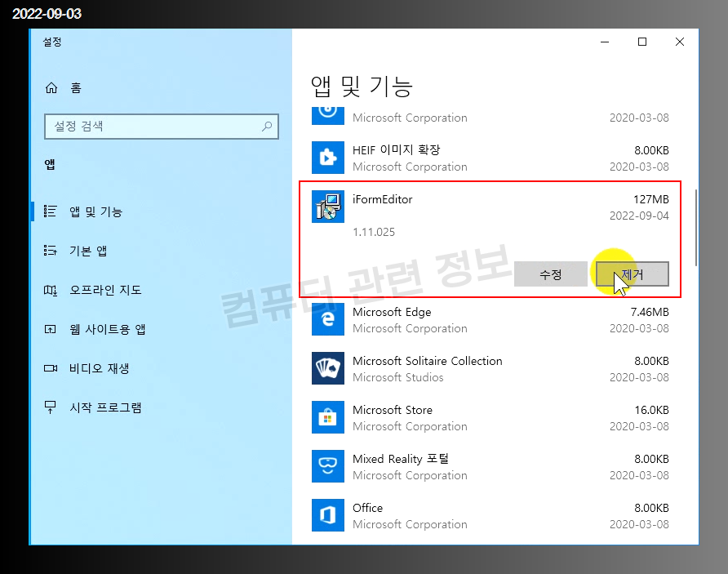728x574 pixels.
Task: Click the iFormEditor installer icon
Action: [328, 207]
